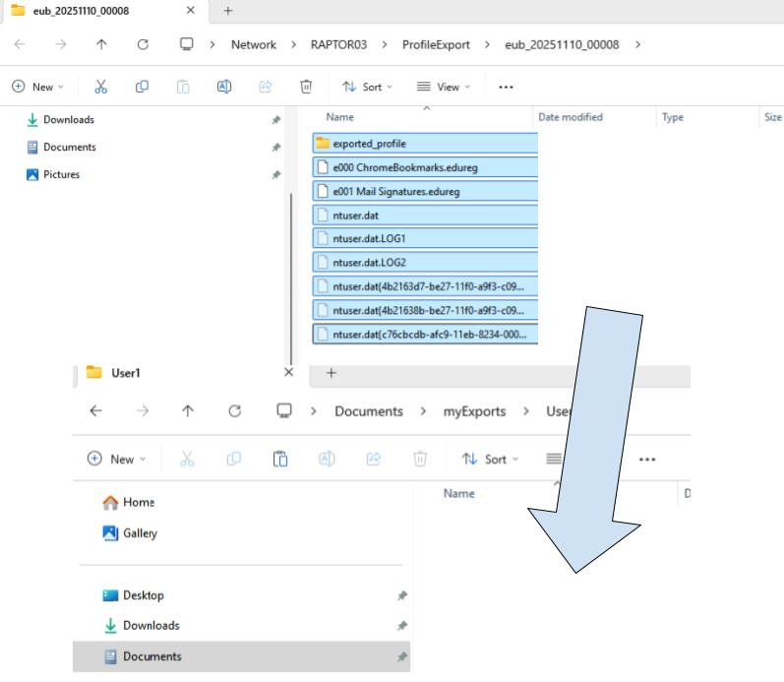
Task: Select the exported_profile folder
Action: coord(369,144)
